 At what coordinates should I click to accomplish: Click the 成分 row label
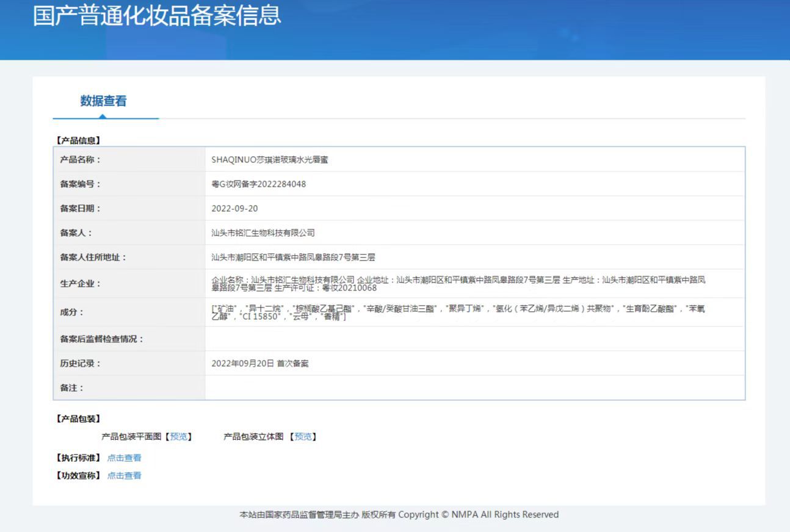[72, 312]
